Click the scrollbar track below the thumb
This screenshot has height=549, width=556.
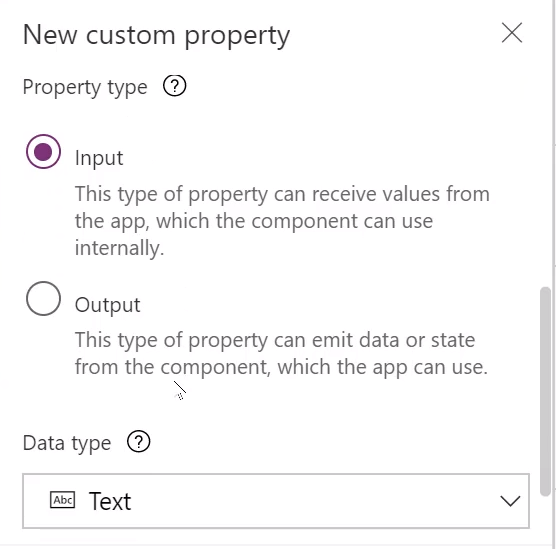(545, 520)
